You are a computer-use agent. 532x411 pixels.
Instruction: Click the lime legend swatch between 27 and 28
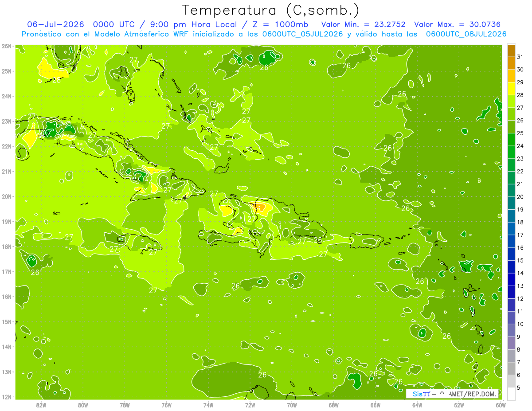(511, 102)
